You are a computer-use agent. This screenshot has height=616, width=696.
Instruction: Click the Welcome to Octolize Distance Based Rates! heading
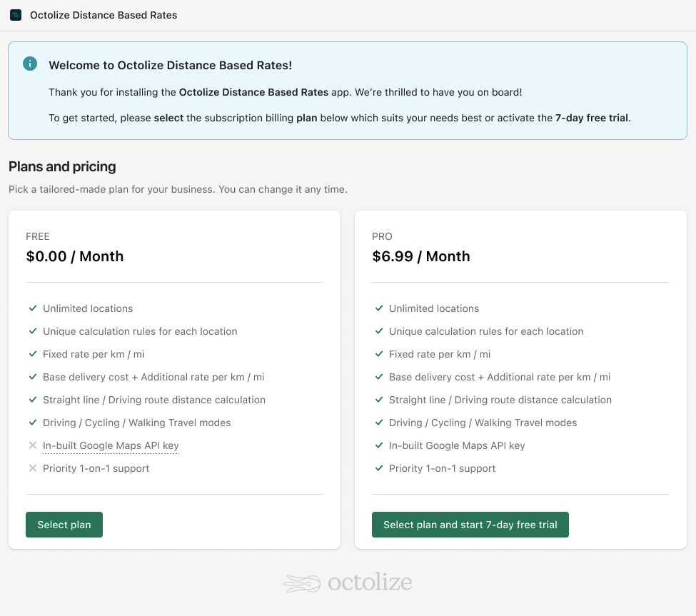click(171, 65)
